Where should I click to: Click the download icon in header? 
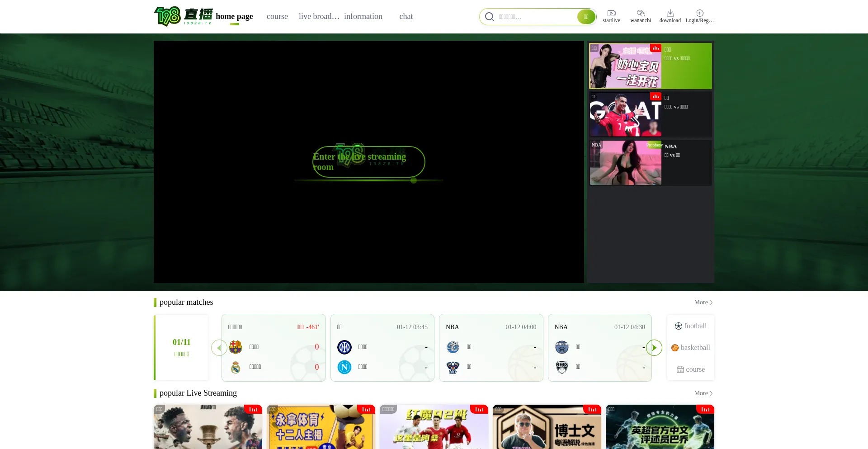pyautogui.click(x=670, y=13)
